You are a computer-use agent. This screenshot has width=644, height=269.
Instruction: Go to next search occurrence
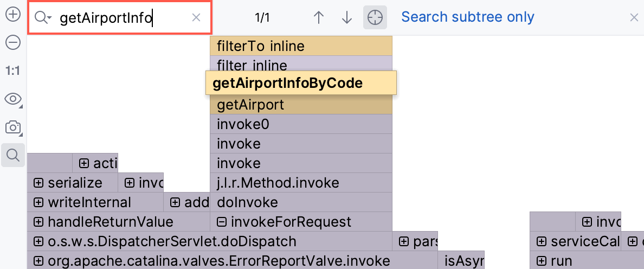[x=347, y=18]
